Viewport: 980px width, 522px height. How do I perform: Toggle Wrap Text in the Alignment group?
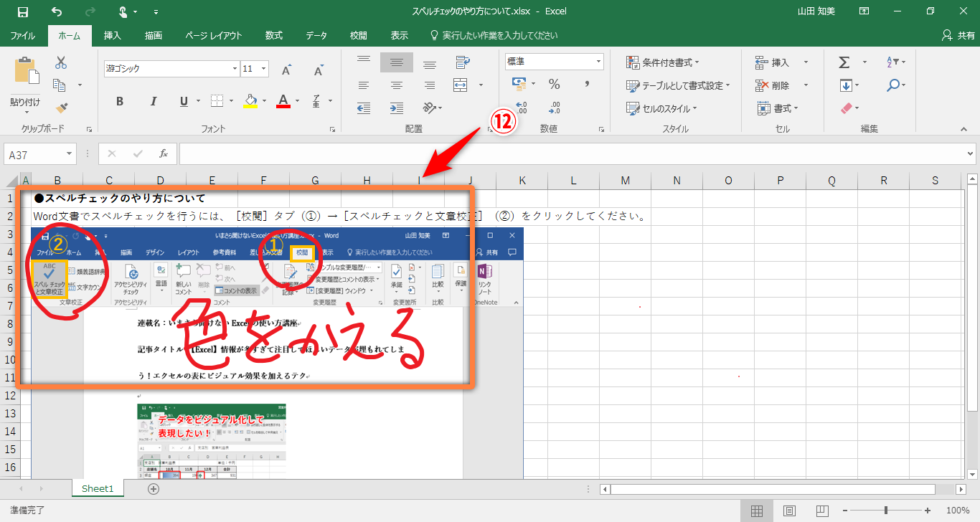point(463,62)
